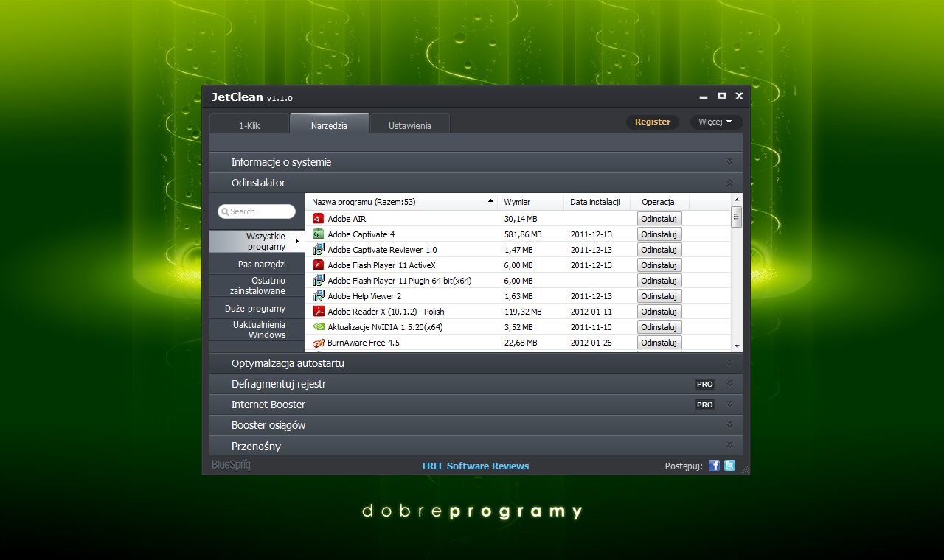Screen dimensions: 944x560
Task: Uninstall Adobe AIR with Odinstaluj
Action: click(x=659, y=219)
